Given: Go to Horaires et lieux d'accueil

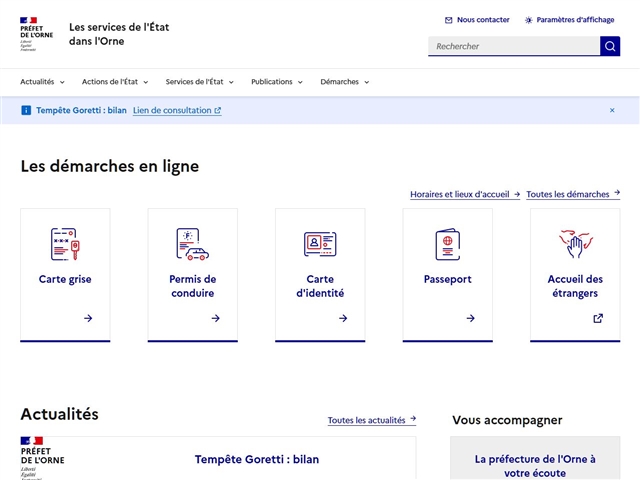Looking at the screenshot, I should (x=465, y=194).
